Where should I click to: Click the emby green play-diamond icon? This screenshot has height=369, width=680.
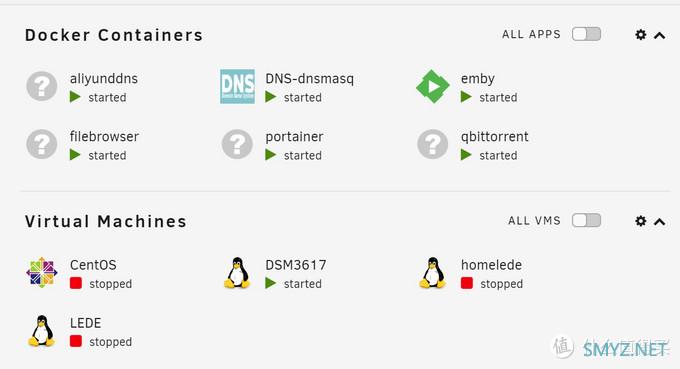[x=433, y=86]
